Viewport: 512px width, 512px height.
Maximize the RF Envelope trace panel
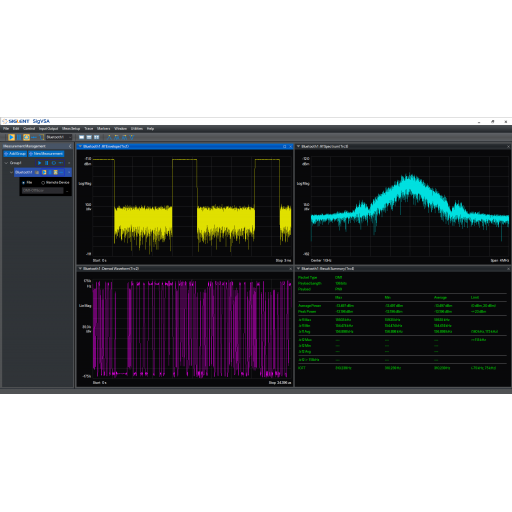[x=285, y=146]
